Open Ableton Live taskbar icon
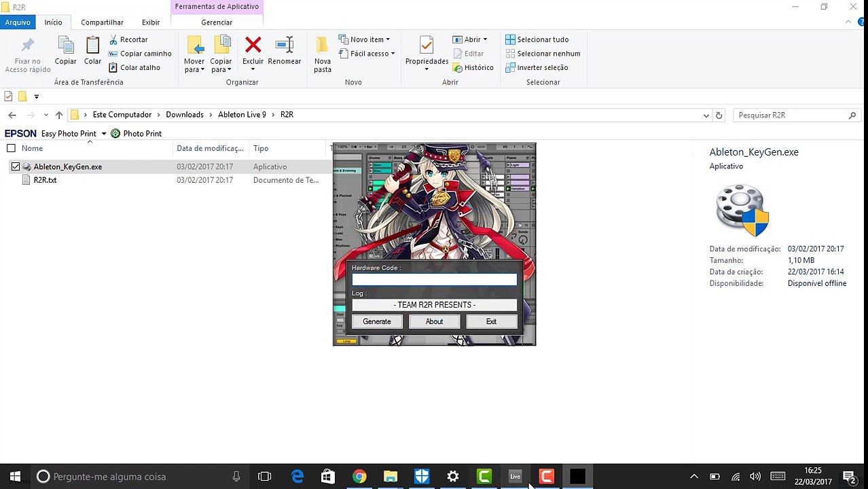Viewport: 868px width, 489px height. pos(516,477)
